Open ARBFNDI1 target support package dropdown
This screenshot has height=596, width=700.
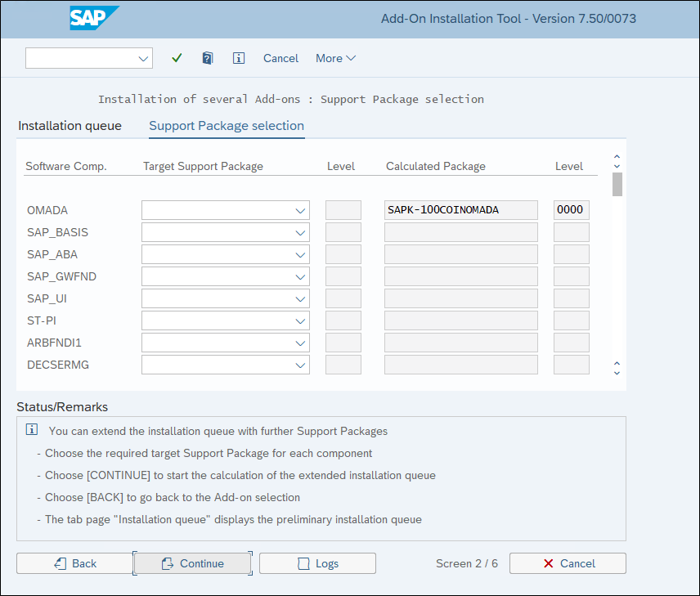tap(300, 343)
